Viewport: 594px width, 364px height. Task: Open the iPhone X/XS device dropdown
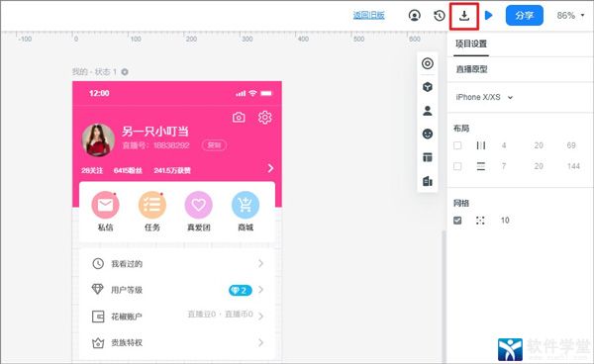click(x=484, y=97)
